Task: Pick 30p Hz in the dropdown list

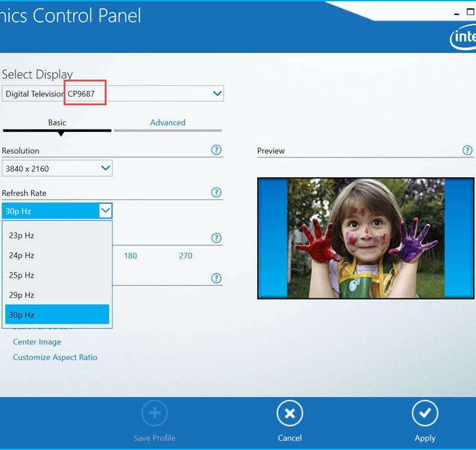Action: click(57, 314)
